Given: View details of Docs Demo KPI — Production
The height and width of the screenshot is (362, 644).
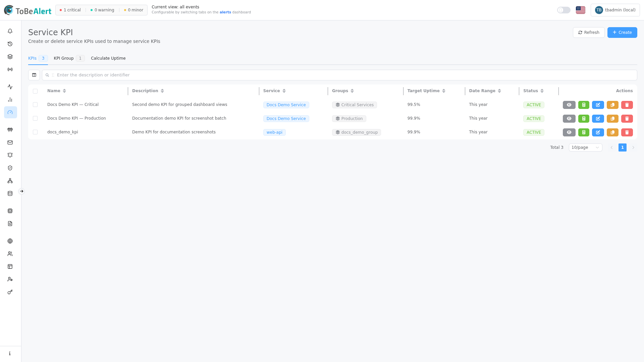Looking at the screenshot, I should pyautogui.click(x=569, y=119).
